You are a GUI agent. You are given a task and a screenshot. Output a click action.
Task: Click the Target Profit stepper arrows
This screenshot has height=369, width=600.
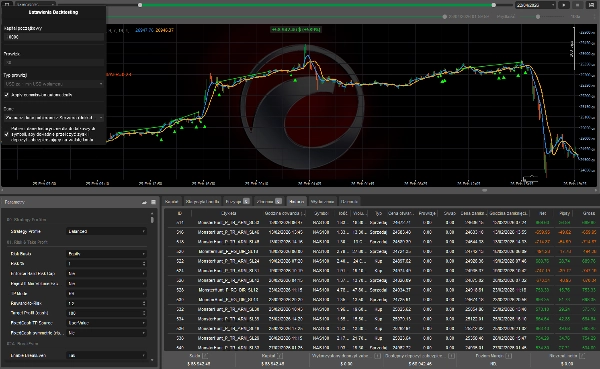coord(144,313)
